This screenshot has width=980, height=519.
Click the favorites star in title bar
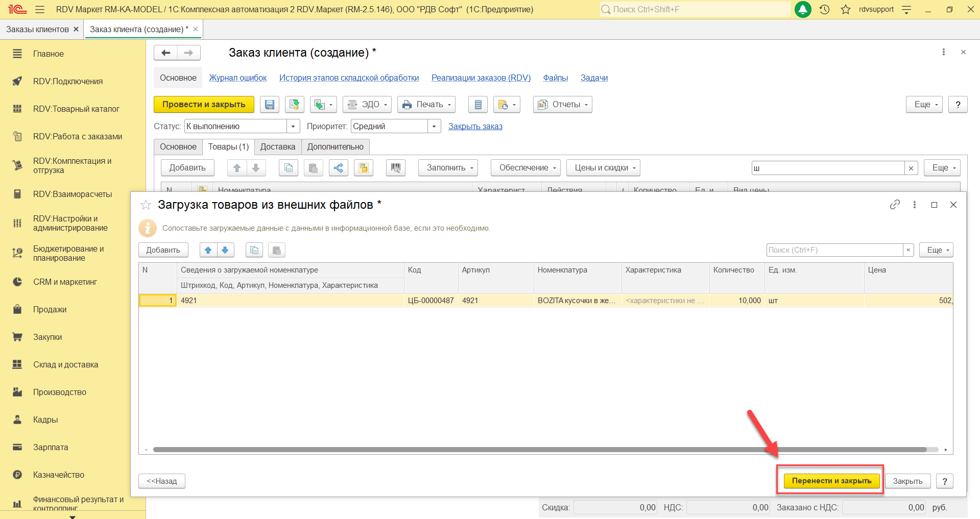846,10
